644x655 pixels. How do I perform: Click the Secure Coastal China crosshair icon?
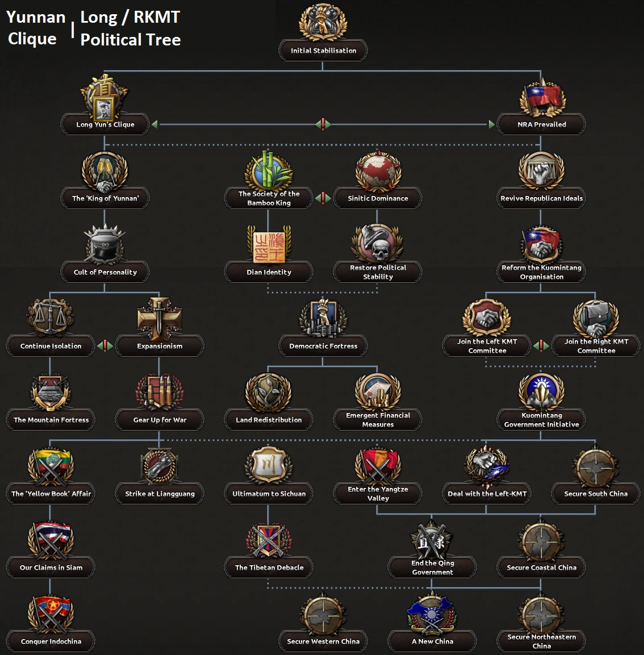click(x=542, y=541)
